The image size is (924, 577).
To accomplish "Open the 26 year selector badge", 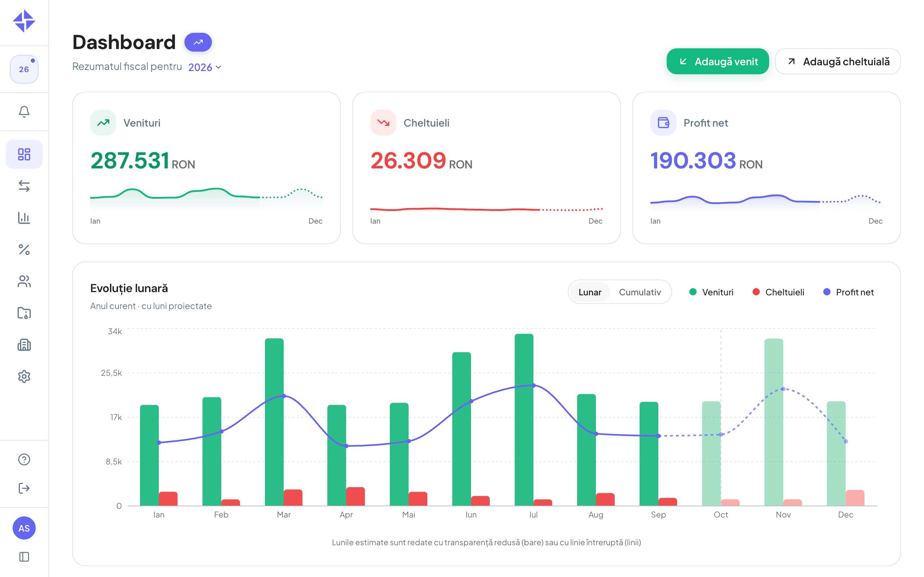I will pyautogui.click(x=24, y=69).
